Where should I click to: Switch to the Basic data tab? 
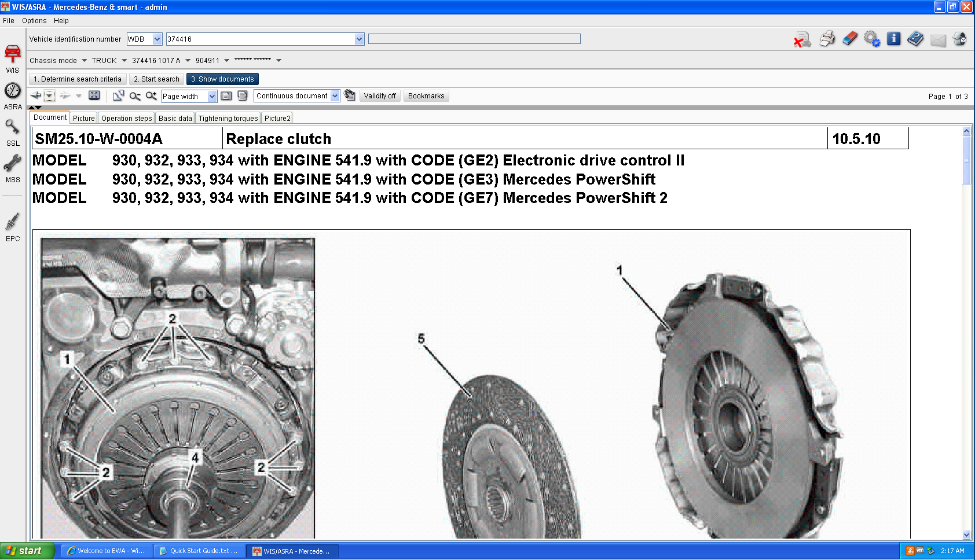(175, 118)
